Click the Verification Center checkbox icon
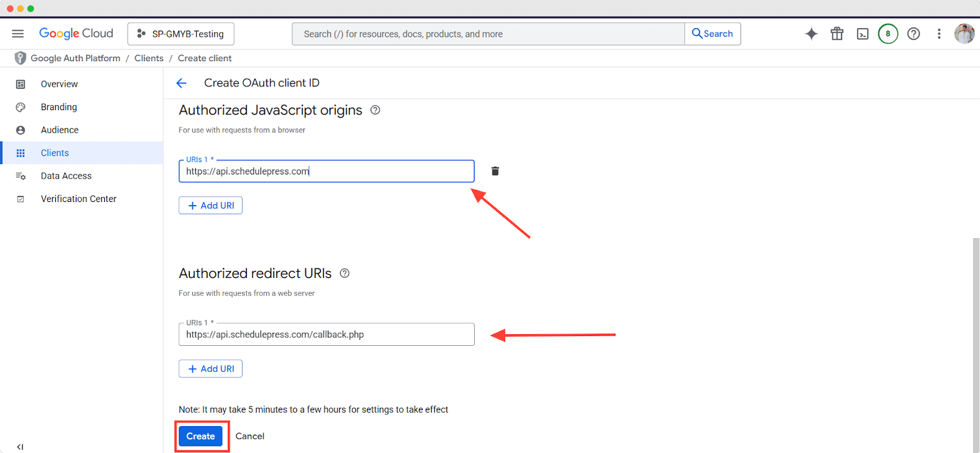Screen dimensions: 980x453 (x=20, y=199)
